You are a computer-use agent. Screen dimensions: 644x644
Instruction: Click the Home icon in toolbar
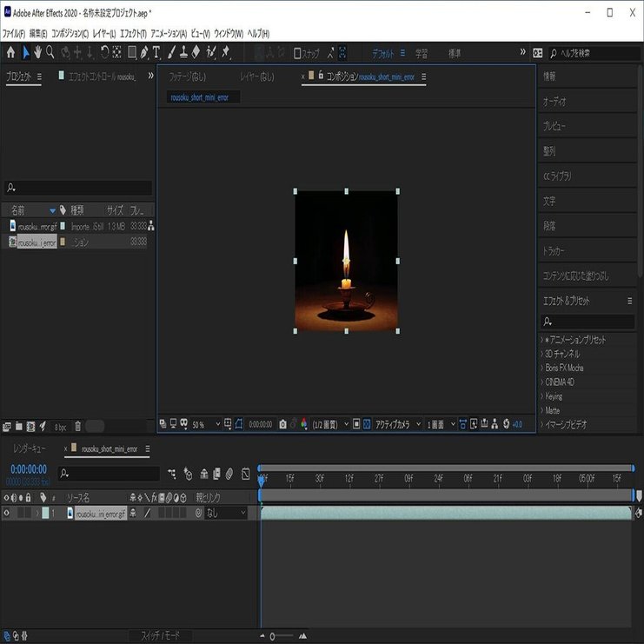(x=10, y=52)
